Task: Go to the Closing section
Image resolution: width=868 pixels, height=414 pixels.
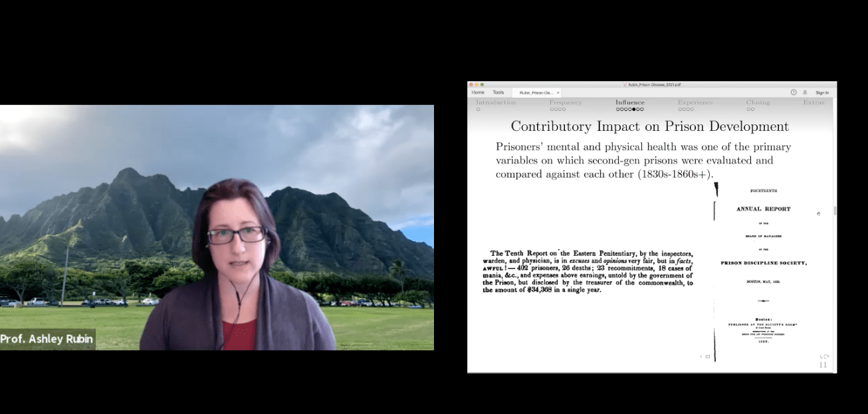Action: pos(758,102)
